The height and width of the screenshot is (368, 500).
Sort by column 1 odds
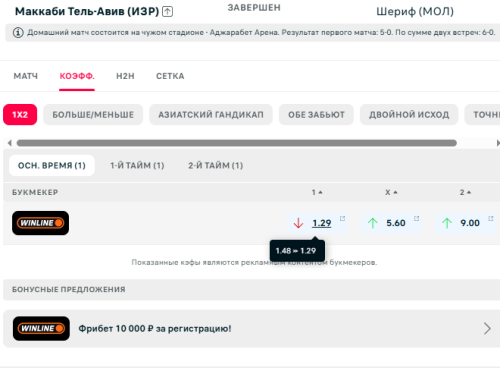point(317,192)
